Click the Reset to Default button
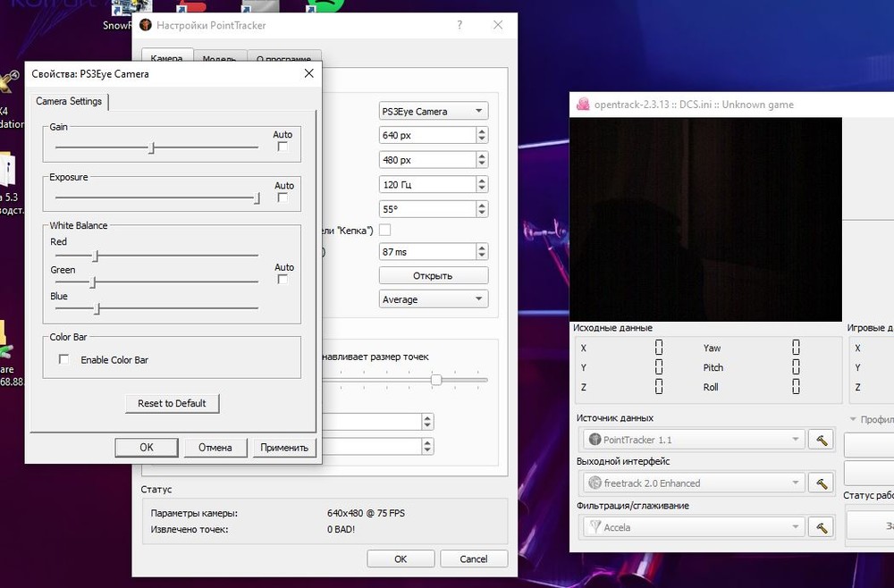The image size is (894, 588). pos(172,403)
